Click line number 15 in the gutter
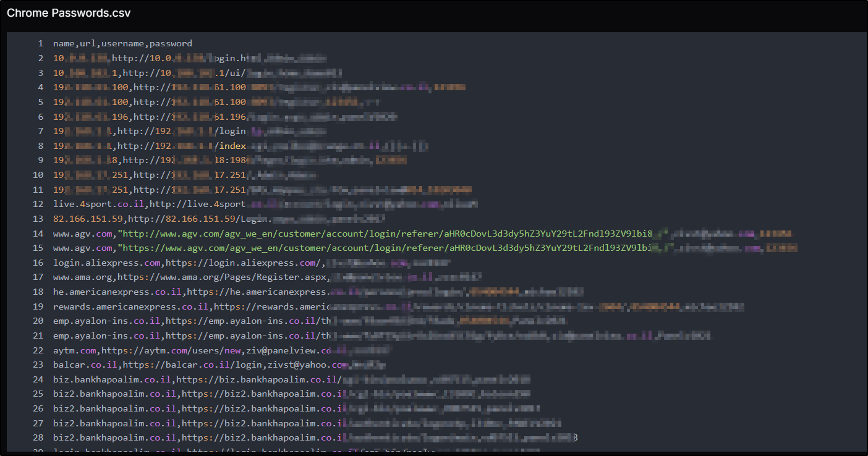 [x=38, y=248]
